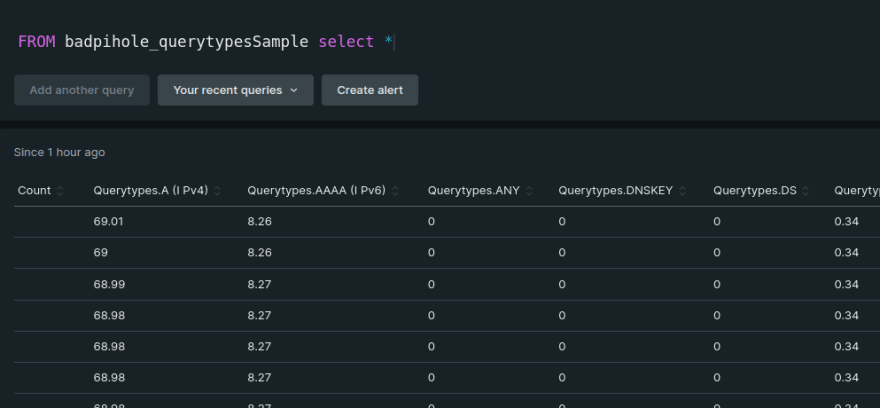This screenshot has width=880, height=408.
Task: Click the FROM keyword in the query
Action: (x=36, y=42)
